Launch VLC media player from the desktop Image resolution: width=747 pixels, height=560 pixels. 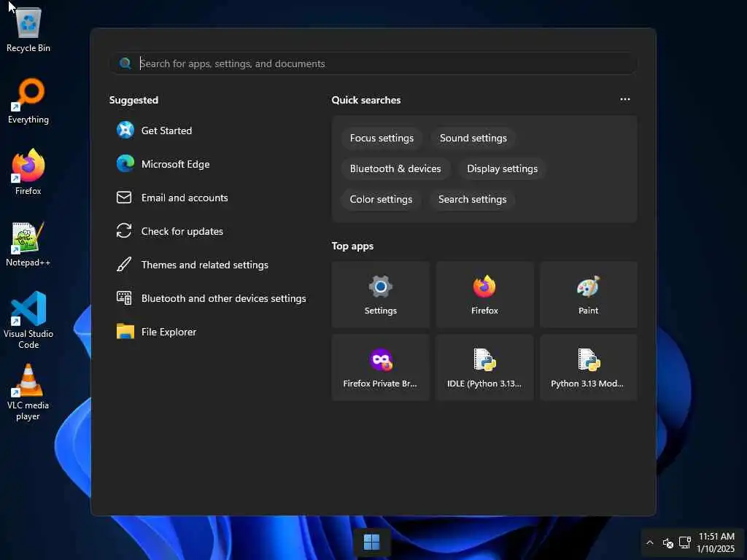(28, 392)
